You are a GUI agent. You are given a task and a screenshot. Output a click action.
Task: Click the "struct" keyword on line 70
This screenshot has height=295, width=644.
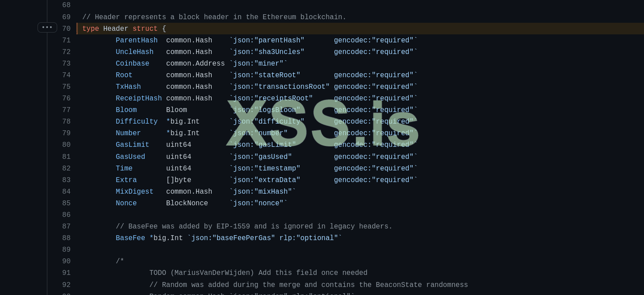click(145, 29)
